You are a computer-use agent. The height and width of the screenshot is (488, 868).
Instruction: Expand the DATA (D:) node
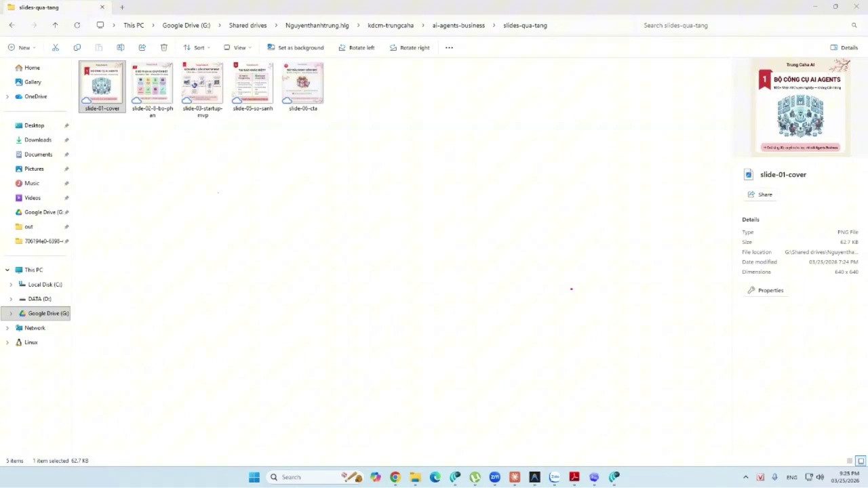coord(11,299)
